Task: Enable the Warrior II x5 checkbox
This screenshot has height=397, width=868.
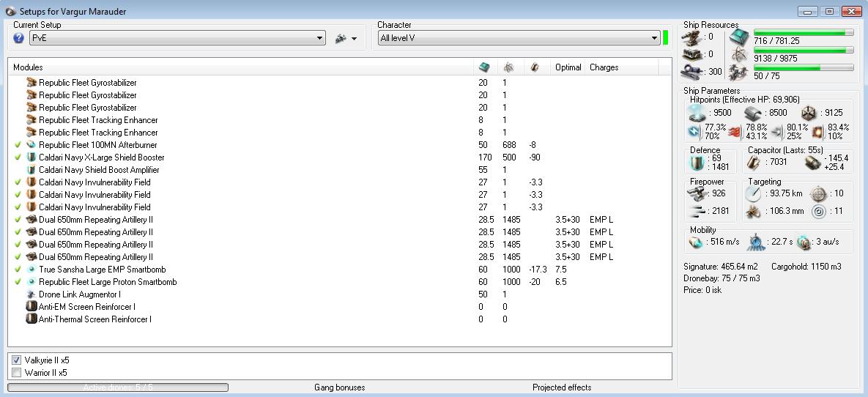Action: tap(16, 373)
